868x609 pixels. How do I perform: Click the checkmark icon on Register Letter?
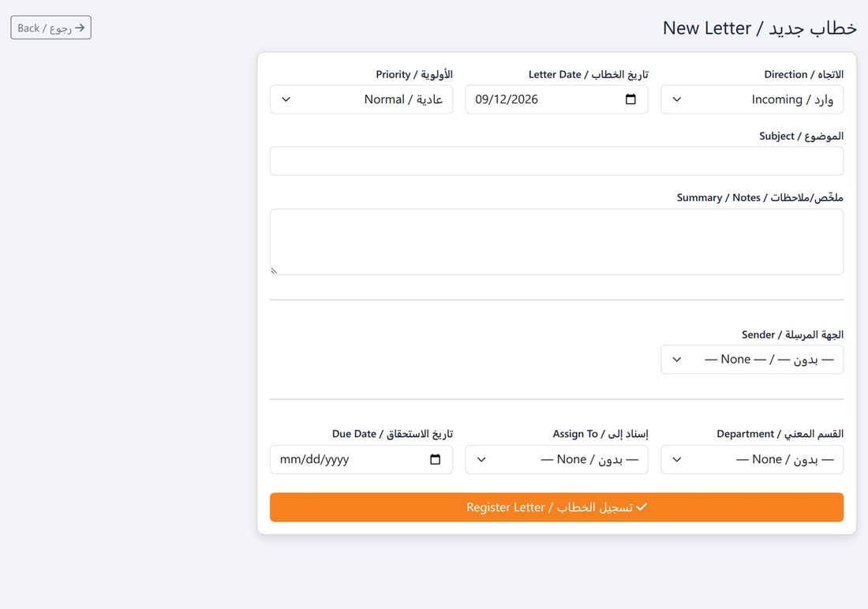pyautogui.click(x=642, y=506)
